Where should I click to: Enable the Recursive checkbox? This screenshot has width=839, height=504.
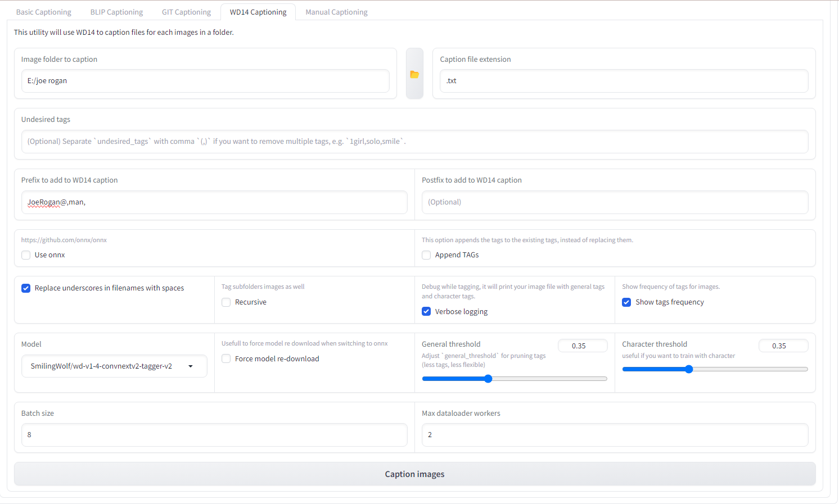click(226, 302)
